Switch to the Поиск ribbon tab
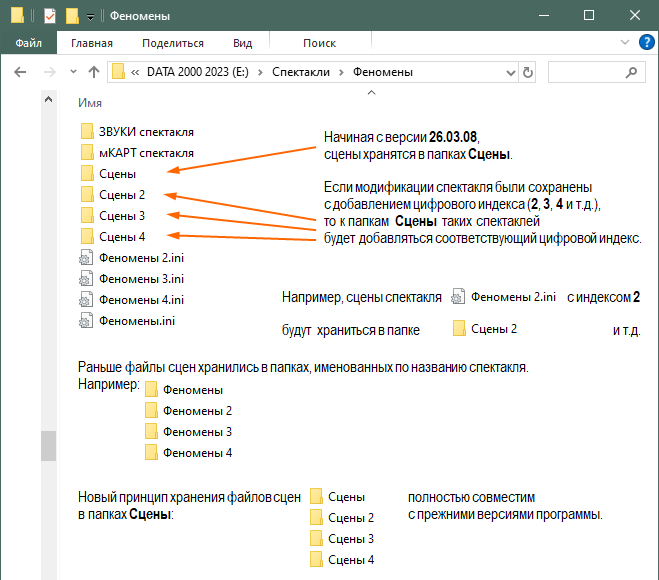 coord(319,43)
